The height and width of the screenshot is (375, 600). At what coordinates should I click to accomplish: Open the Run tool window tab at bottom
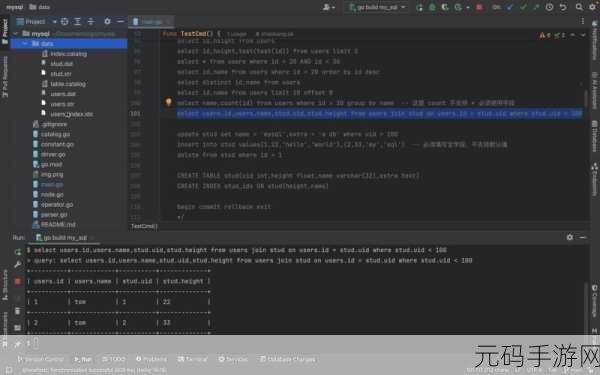[83, 359]
